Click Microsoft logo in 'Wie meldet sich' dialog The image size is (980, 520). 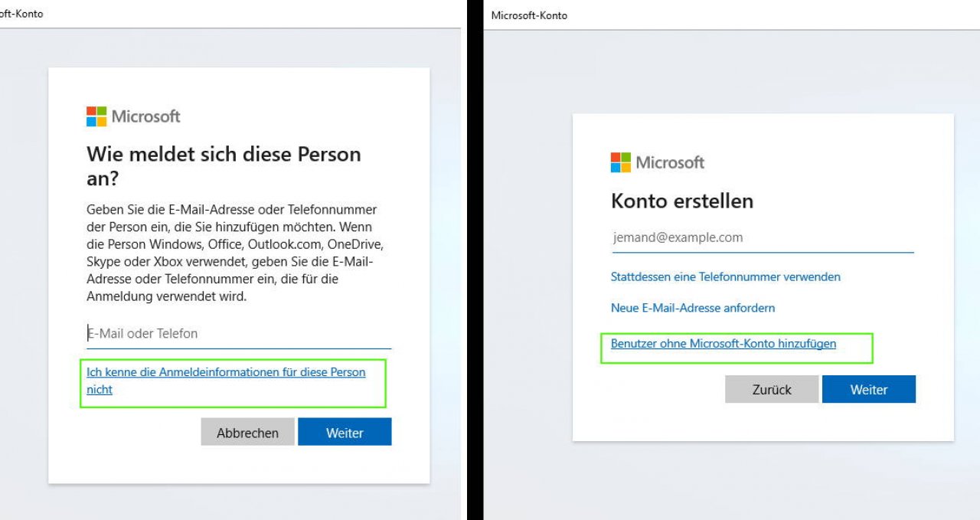click(133, 116)
